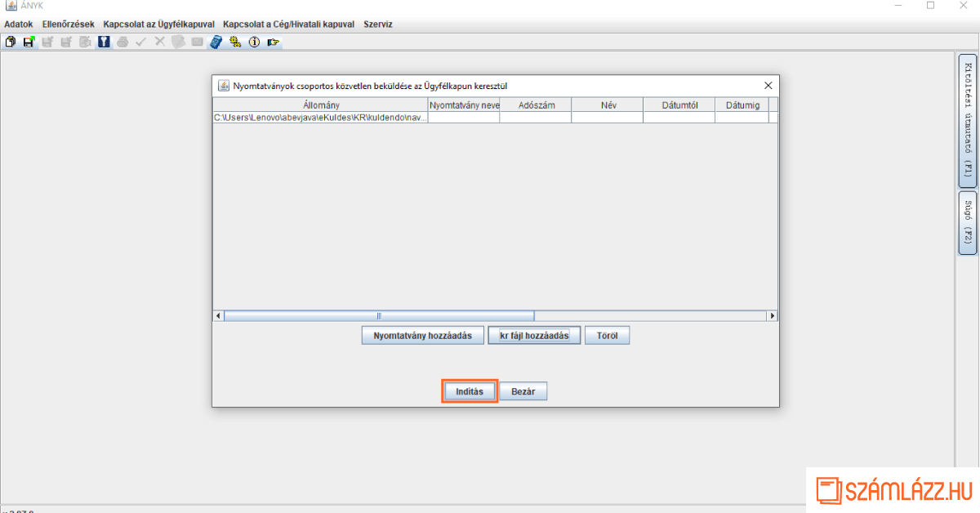Click the info icon in toolbar

[254, 42]
